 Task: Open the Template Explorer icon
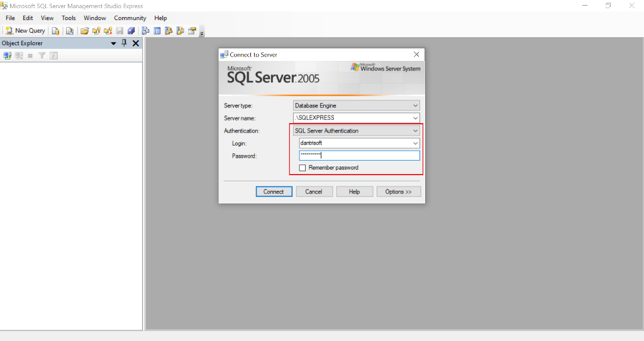pyautogui.click(x=180, y=31)
